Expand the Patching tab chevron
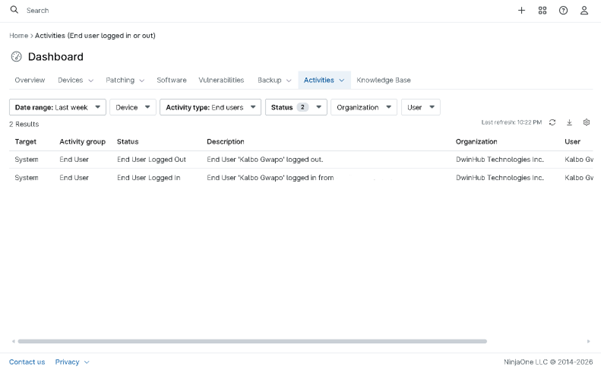 point(142,81)
